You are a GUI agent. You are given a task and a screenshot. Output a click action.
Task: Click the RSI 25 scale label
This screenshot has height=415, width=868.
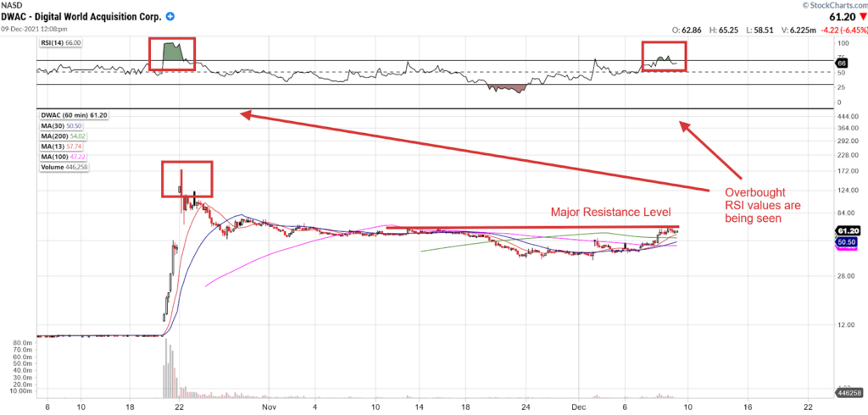[843, 87]
